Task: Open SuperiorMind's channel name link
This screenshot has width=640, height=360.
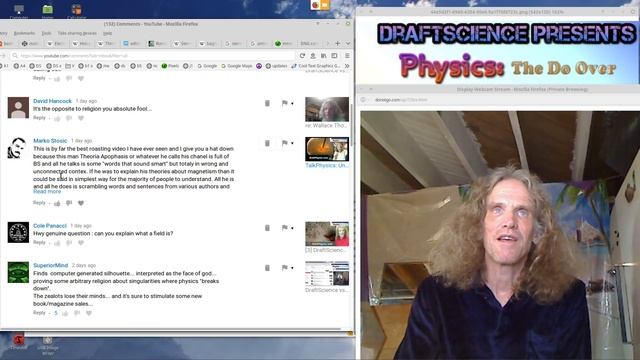Action: 50,265
